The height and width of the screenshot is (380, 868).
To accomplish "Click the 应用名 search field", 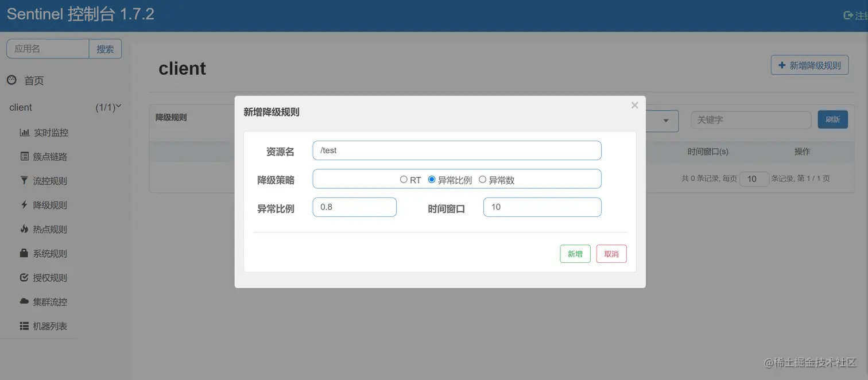I will 48,49.
